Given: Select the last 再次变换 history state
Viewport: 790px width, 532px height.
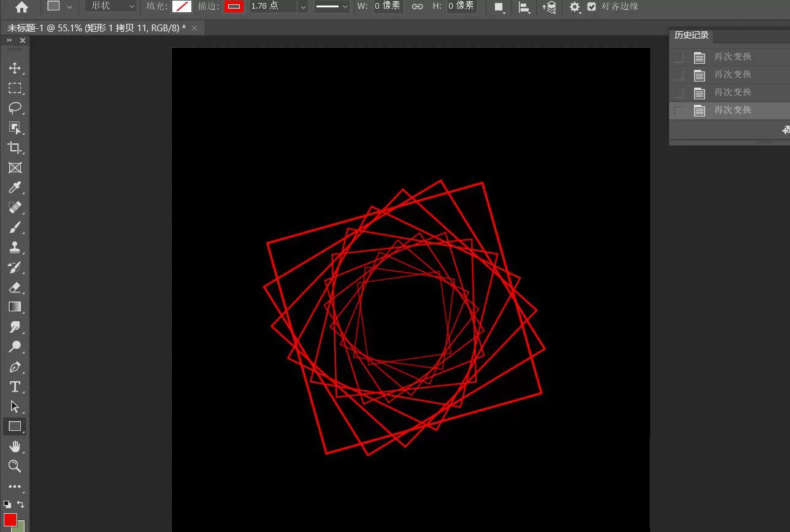Looking at the screenshot, I should 733,110.
